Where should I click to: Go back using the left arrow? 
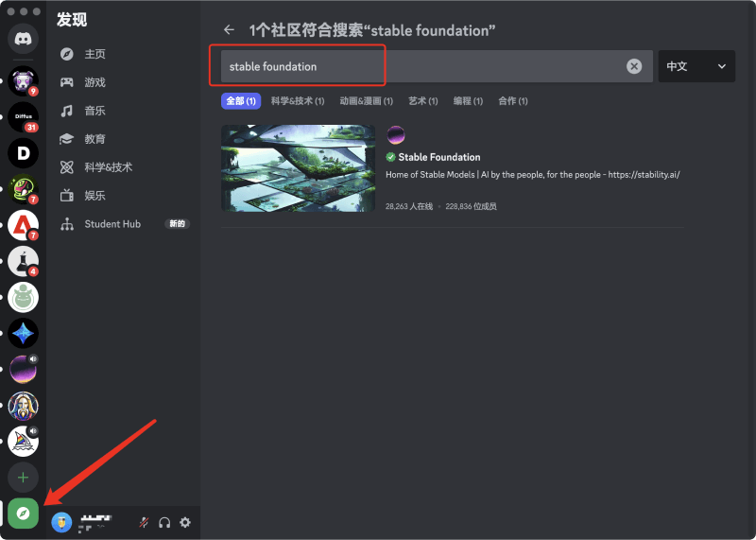coord(229,30)
